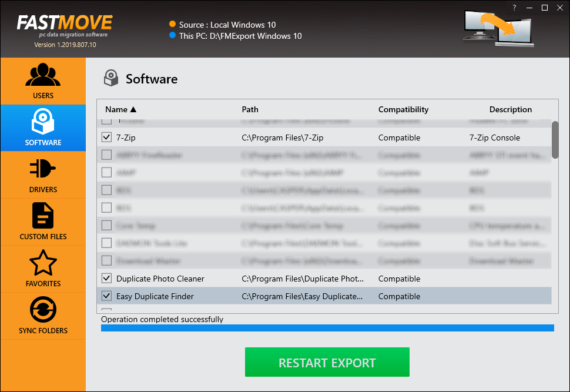Select the Software sidebar section
570x392 pixels.
[43, 128]
